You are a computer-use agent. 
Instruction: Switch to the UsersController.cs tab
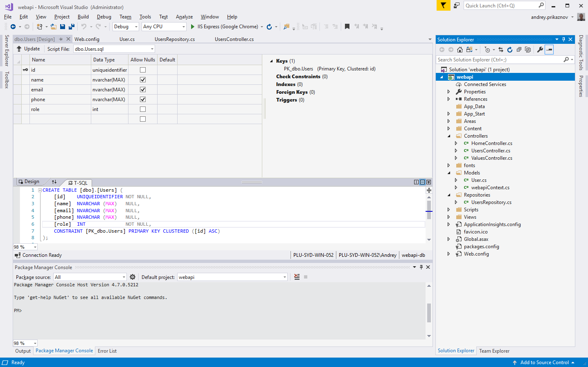pos(234,39)
